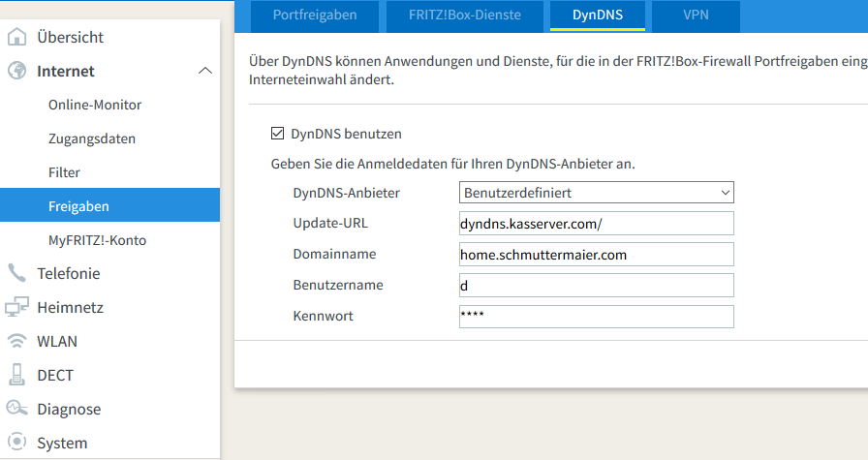This screenshot has height=460, width=868.
Task: Open the Heimnetz menu label
Action: coord(71,307)
